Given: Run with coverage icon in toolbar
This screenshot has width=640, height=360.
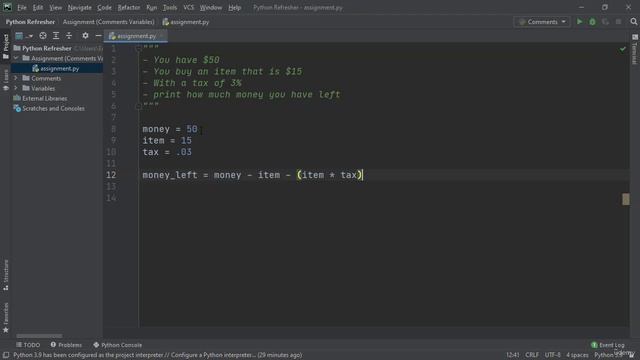Looking at the screenshot, I should point(605,22).
